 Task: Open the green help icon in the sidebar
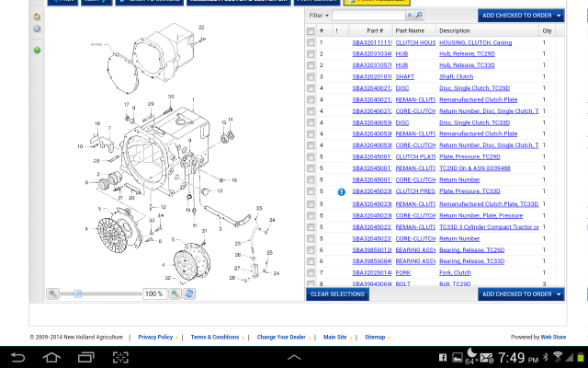pyautogui.click(x=37, y=51)
